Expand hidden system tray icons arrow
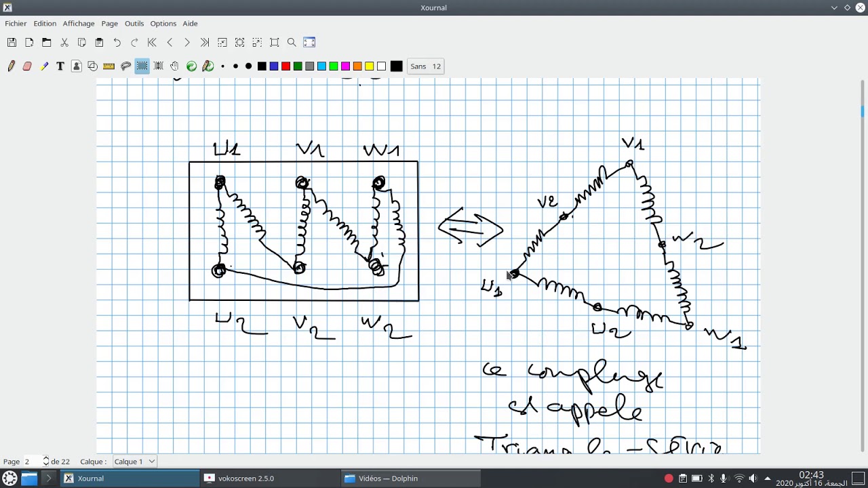Screen dimensions: 868x488 [x=768, y=479]
